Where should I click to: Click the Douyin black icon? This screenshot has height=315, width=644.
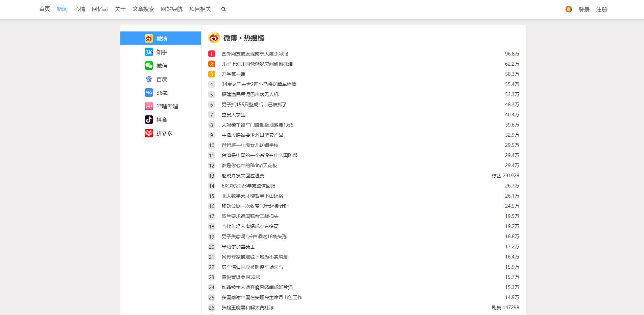coord(149,120)
